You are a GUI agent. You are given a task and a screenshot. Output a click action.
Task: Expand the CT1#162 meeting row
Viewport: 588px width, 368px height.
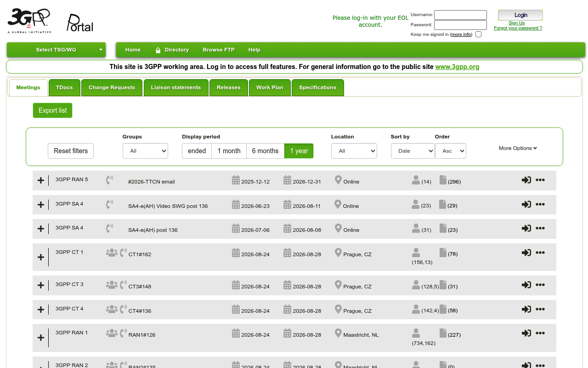[41, 257]
